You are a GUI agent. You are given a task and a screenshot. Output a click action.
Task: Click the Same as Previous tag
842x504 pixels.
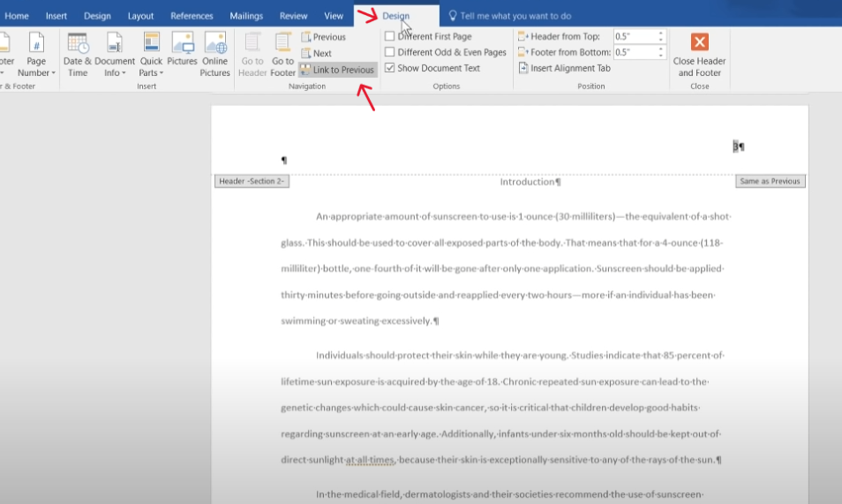770,181
